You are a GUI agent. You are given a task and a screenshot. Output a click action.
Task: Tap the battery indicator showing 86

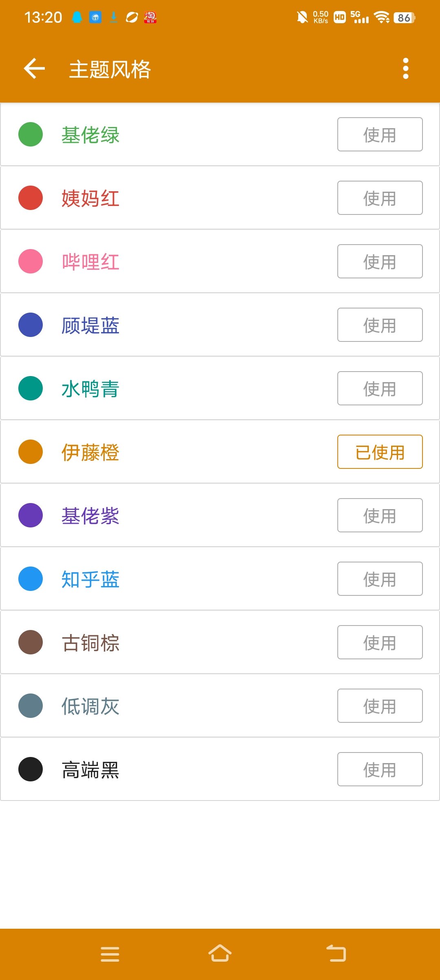pos(404,17)
